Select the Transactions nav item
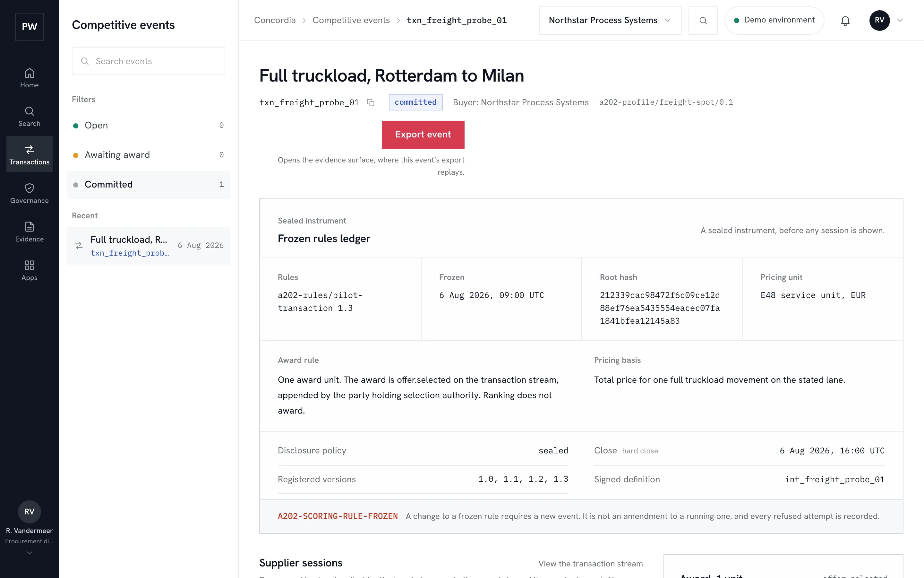Viewport: 924px width, 578px height. [x=30, y=154]
